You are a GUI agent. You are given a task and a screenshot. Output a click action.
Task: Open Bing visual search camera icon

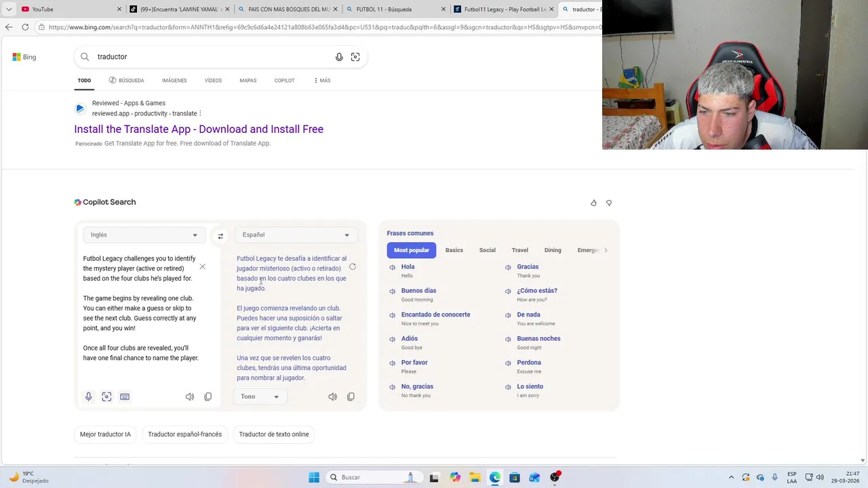click(355, 57)
